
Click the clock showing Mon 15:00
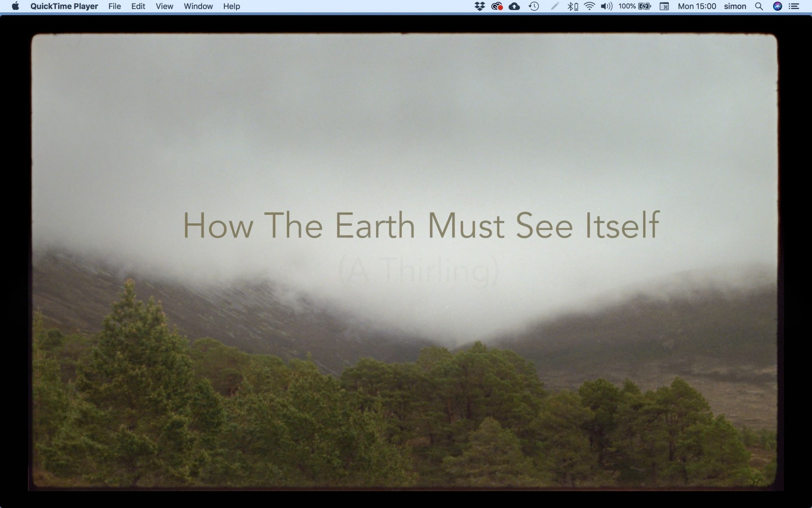(x=696, y=6)
